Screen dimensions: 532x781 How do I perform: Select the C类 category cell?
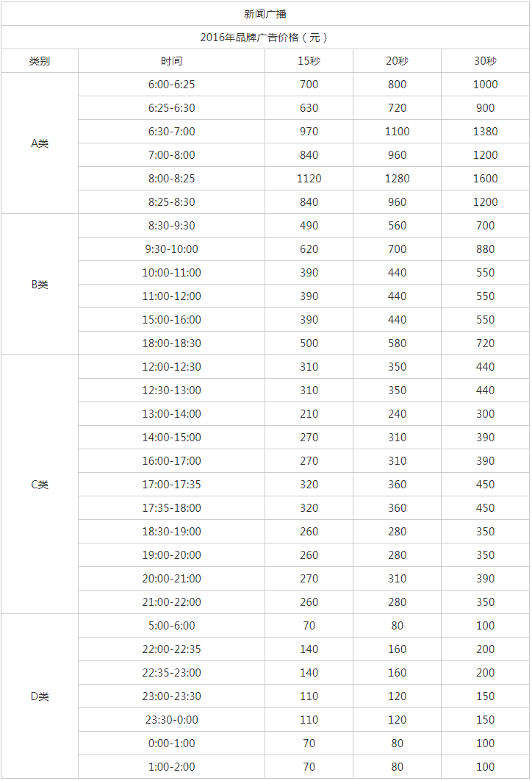tap(40, 484)
